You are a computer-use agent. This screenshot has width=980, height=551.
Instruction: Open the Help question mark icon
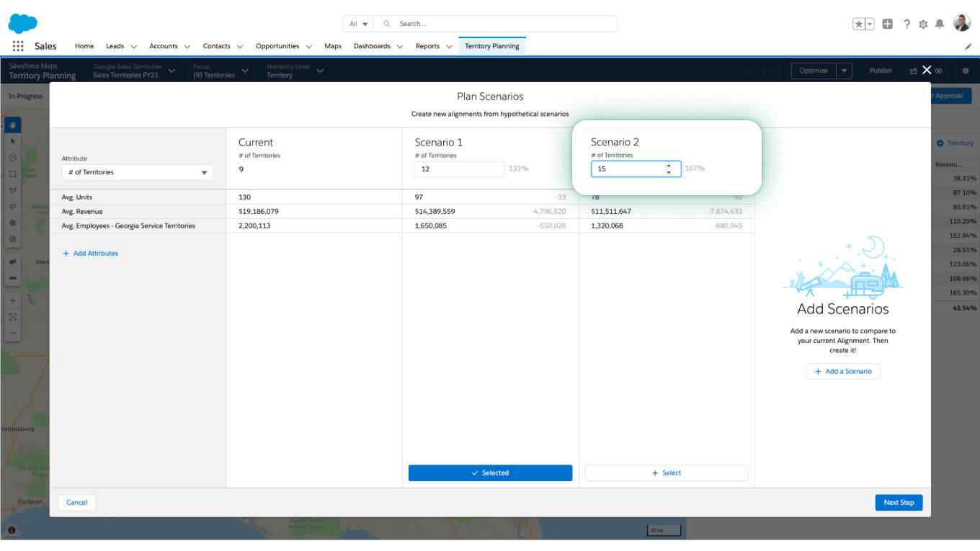tap(906, 24)
